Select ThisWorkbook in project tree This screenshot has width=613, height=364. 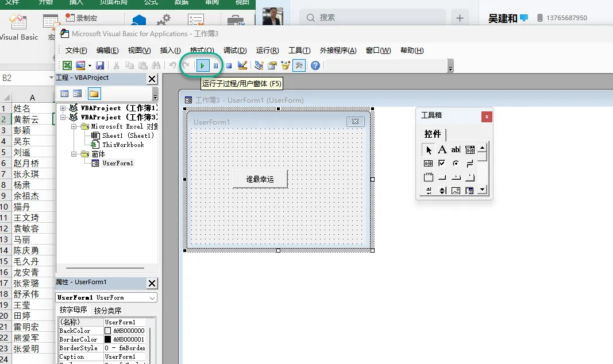pos(123,145)
